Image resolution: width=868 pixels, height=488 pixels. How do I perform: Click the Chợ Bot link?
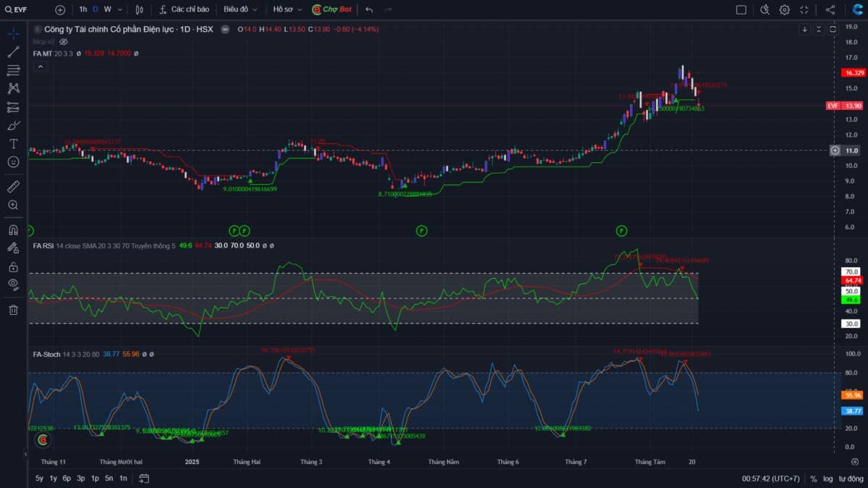coord(331,9)
